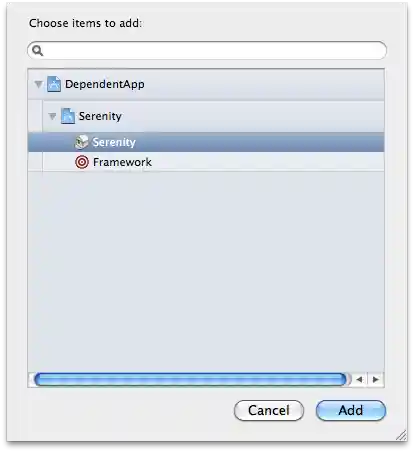Click the Add button
Screen dimensions: 414x452
(x=351, y=410)
